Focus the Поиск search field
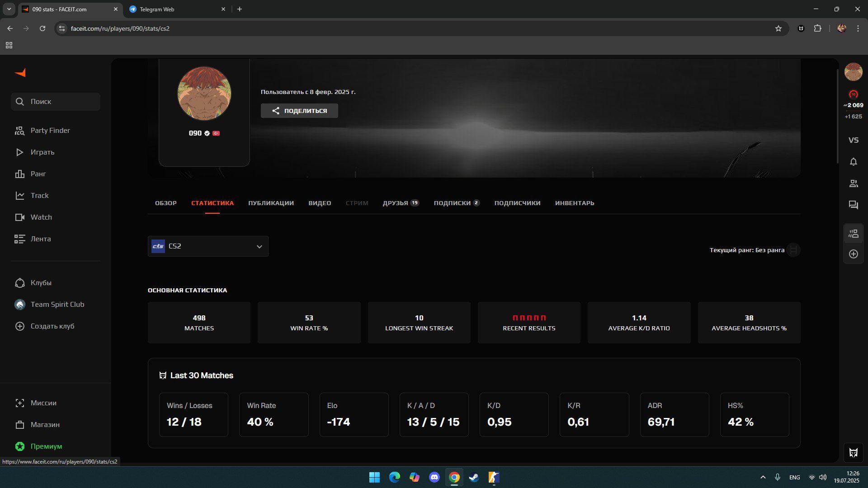 coord(56,102)
